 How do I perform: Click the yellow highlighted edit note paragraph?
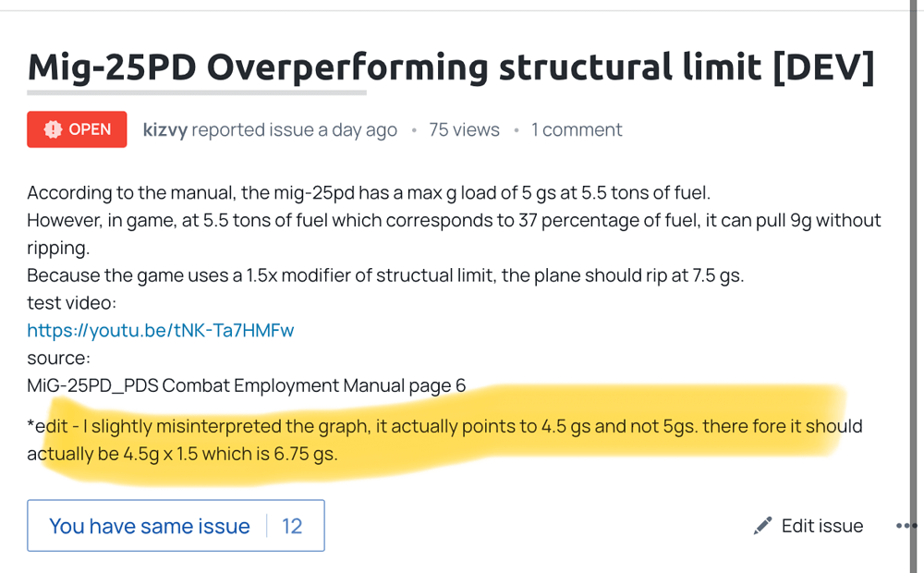[444, 440]
